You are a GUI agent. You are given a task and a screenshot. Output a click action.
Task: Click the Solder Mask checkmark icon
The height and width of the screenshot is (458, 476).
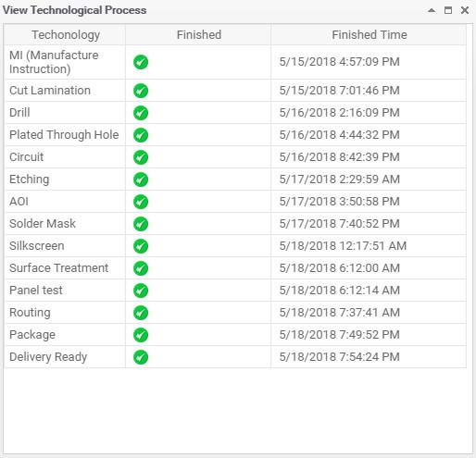[x=141, y=224]
